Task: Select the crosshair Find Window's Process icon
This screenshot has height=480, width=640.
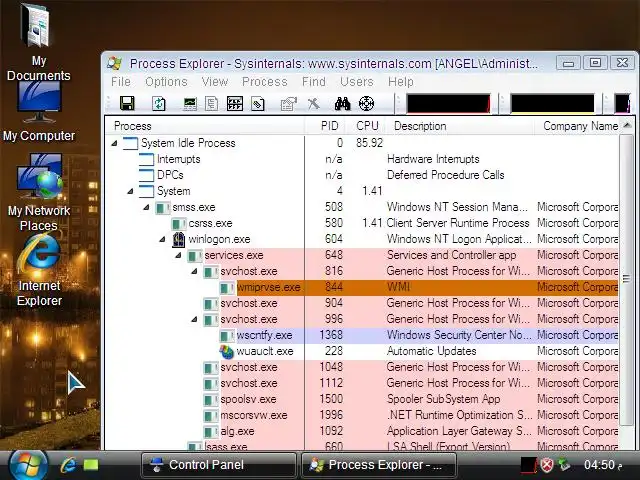Action: 366,104
